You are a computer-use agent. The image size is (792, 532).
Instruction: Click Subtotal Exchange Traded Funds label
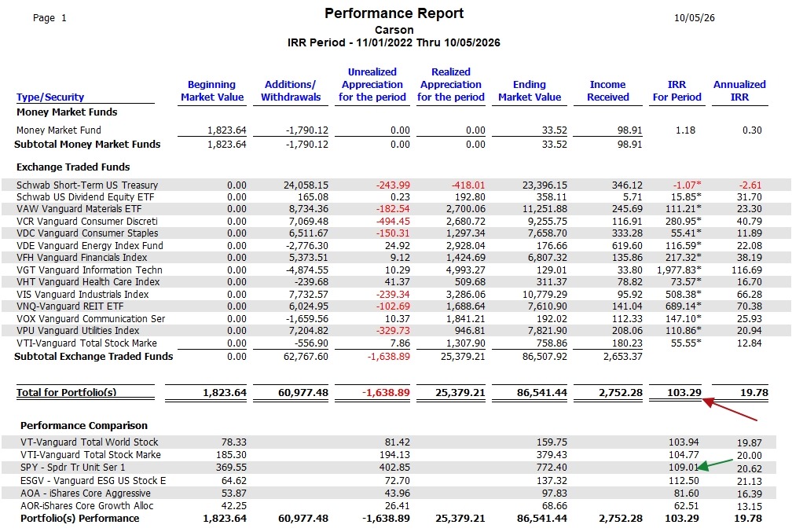click(x=93, y=356)
